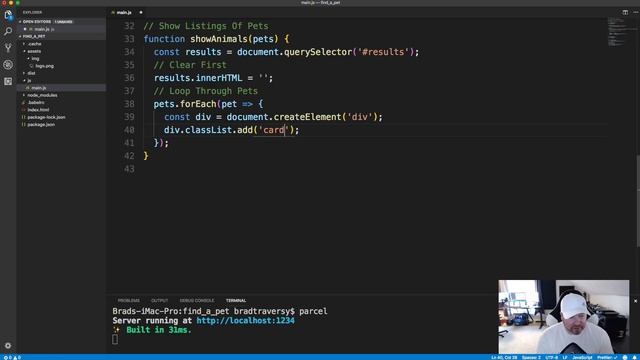Collapse the js folder
The width and height of the screenshot is (640, 360).
(x=29, y=80)
